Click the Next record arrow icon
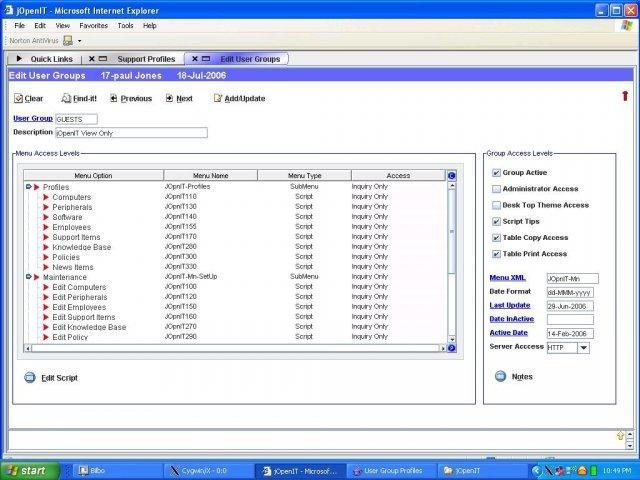This screenshot has width=640, height=480. 169,98
